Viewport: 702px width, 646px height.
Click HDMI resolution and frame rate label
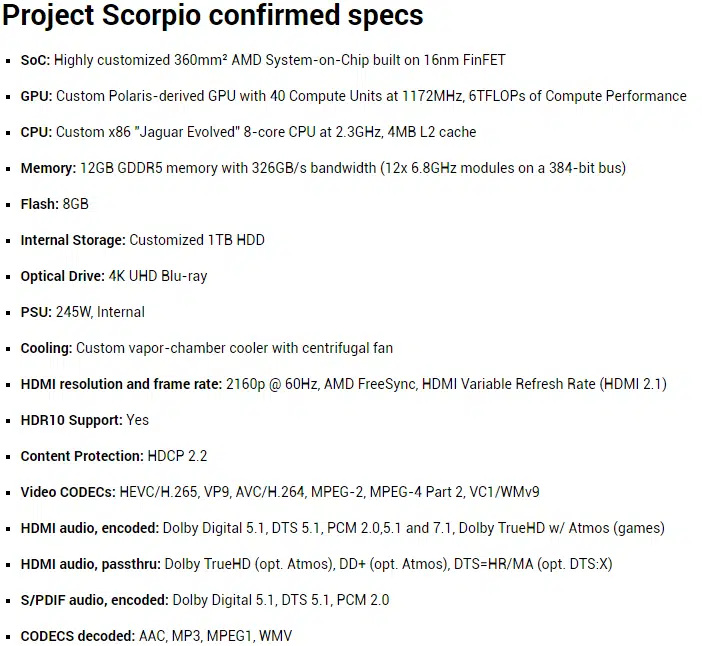pyautogui.click(x=121, y=384)
